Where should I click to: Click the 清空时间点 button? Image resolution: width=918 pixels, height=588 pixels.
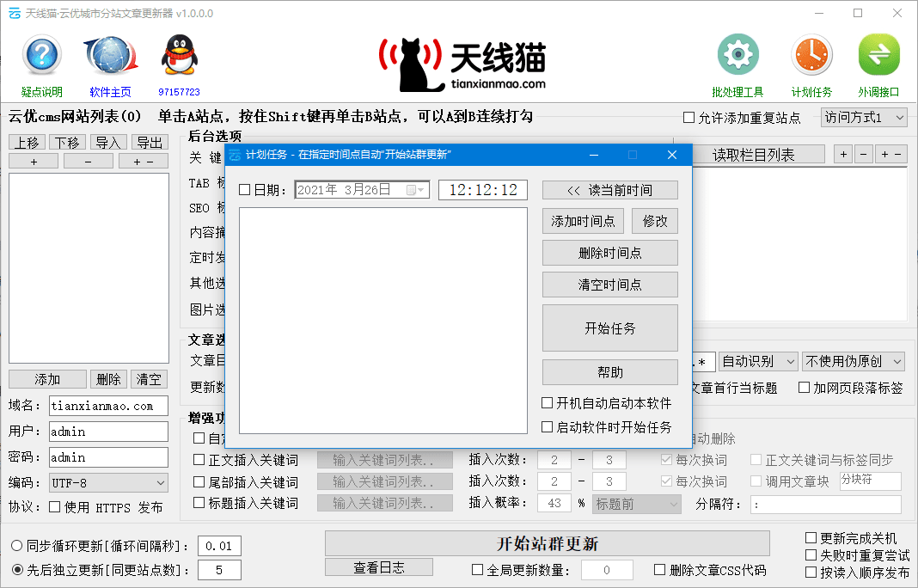point(610,285)
